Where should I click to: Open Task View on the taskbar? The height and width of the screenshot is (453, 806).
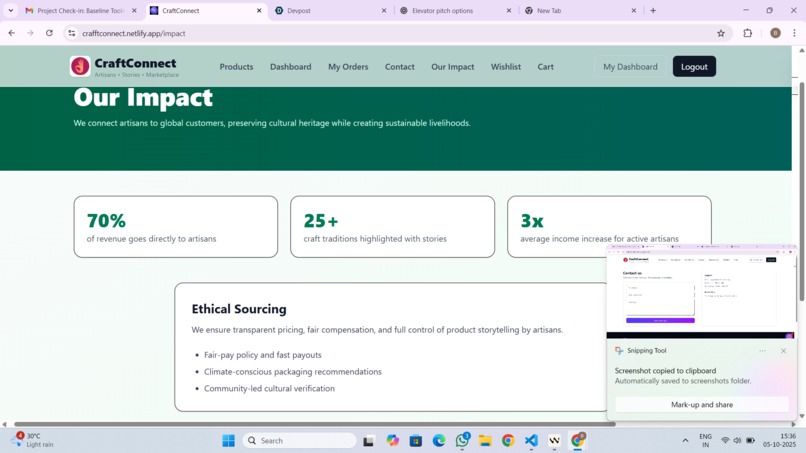(x=368, y=441)
